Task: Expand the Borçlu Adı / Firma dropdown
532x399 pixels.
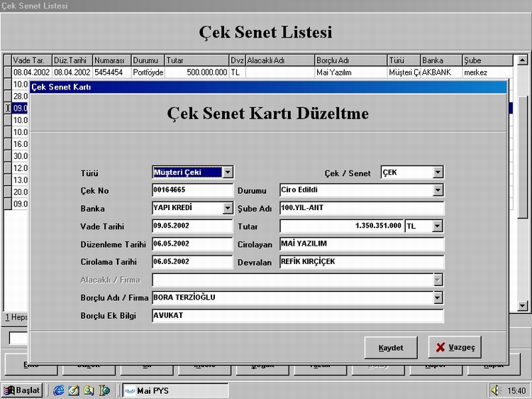Action: pos(438,297)
